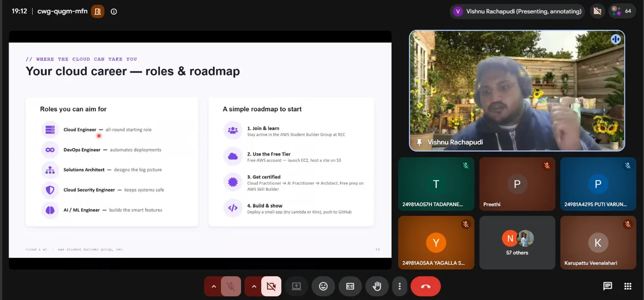Leave the call with the red hang-up button
The height and width of the screenshot is (300, 644).
(425, 286)
